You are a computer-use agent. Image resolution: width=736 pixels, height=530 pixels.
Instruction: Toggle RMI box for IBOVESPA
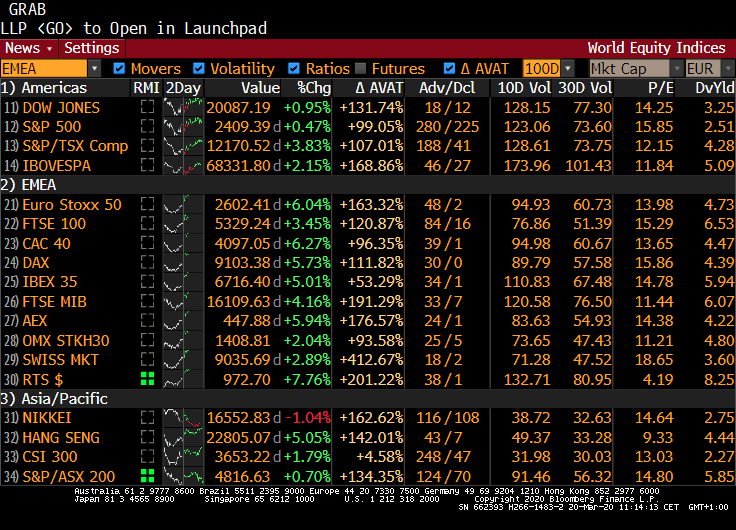[x=147, y=165]
